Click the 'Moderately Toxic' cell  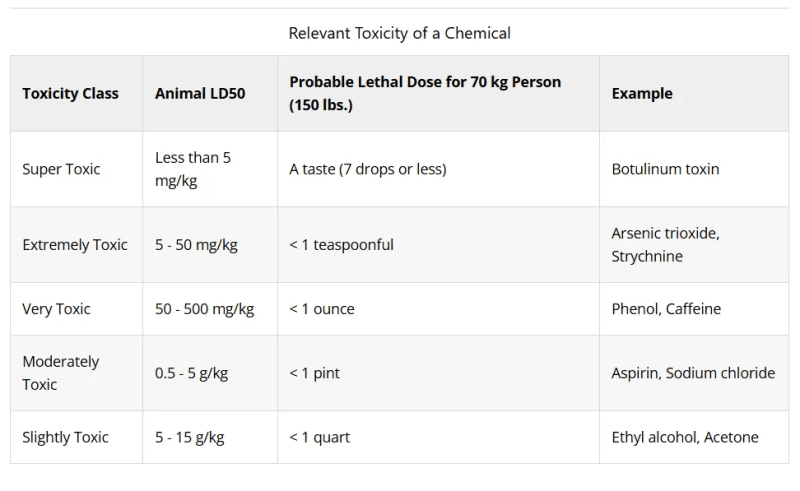(x=61, y=373)
